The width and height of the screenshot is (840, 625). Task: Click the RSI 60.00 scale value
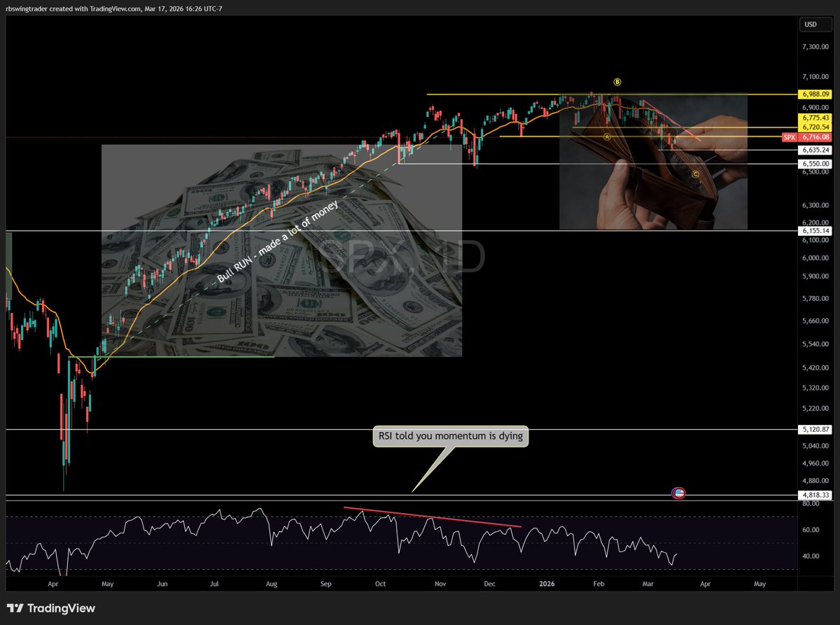click(x=809, y=530)
